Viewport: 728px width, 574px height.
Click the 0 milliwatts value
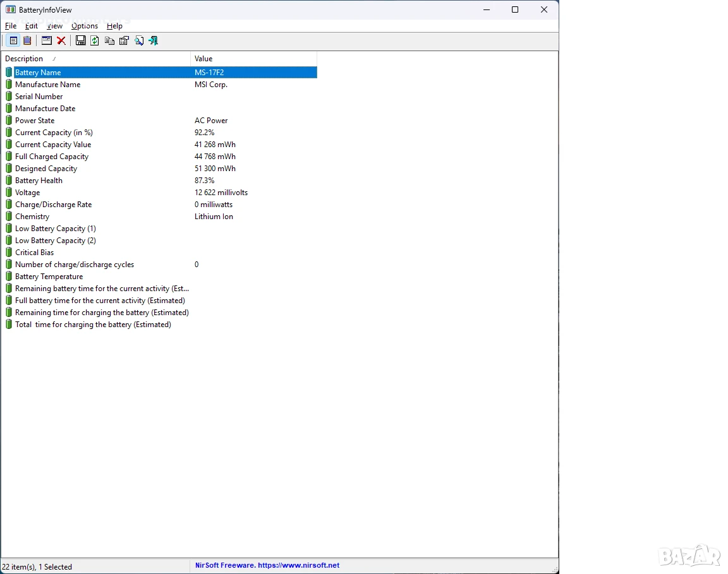(214, 205)
